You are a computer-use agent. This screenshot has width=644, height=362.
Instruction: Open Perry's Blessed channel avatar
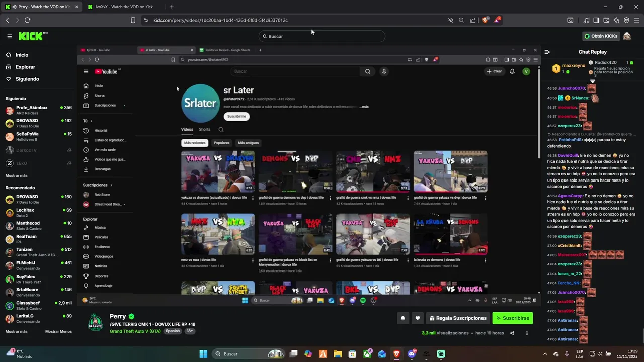point(96,323)
